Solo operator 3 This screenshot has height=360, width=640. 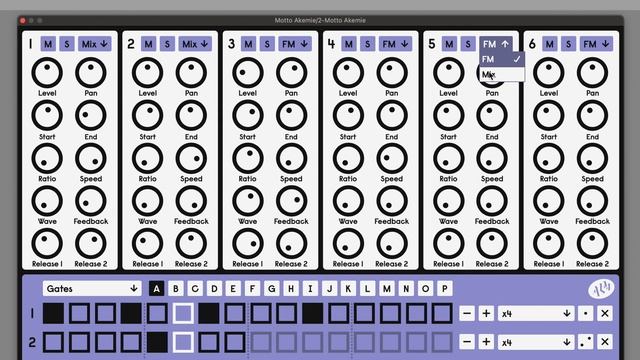(267, 44)
